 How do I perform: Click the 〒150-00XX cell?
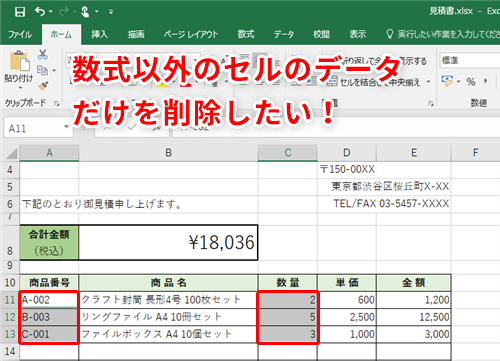[347, 169]
